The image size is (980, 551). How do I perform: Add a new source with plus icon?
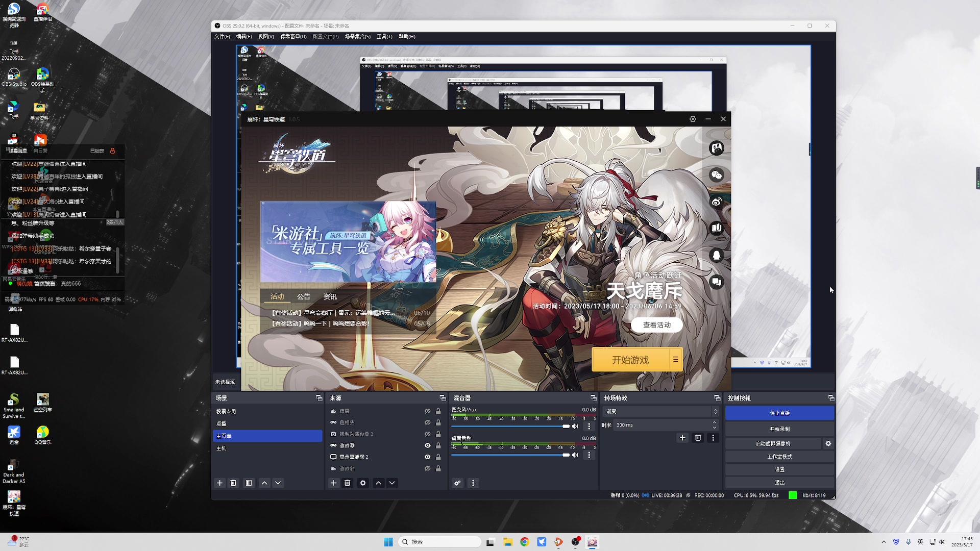334,483
